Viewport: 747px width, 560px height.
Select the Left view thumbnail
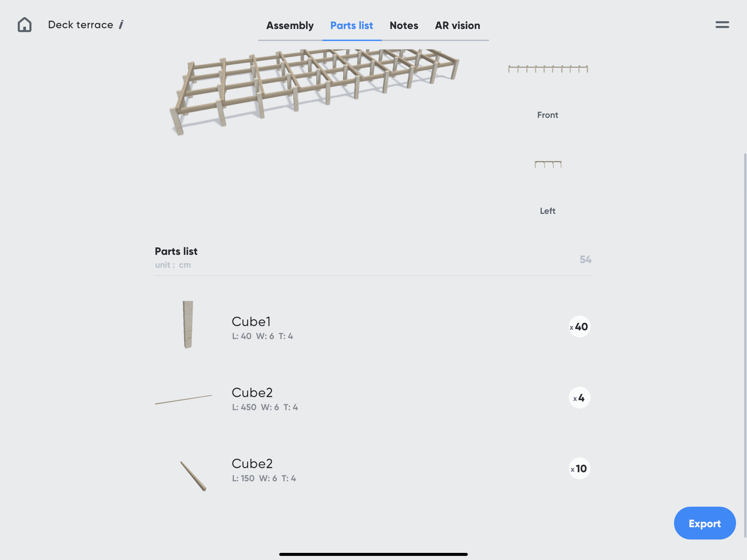548,165
